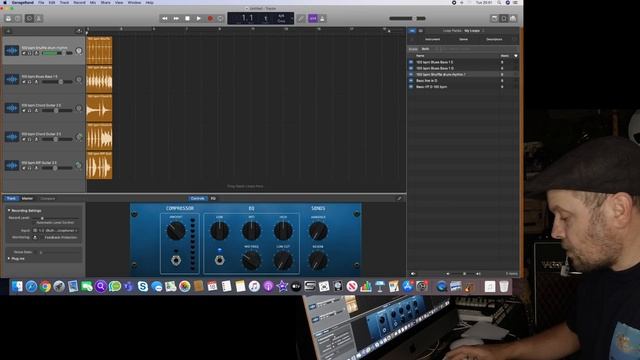Toggle the Smart Controls button
The image size is (640, 360).
[29, 18]
